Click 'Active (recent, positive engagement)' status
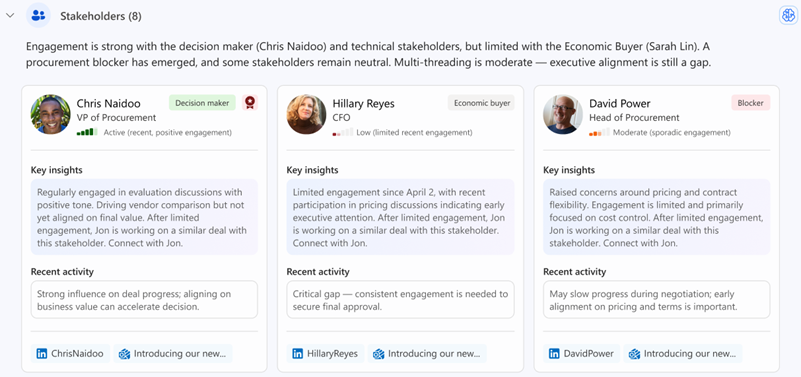801x377 pixels. [168, 133]
